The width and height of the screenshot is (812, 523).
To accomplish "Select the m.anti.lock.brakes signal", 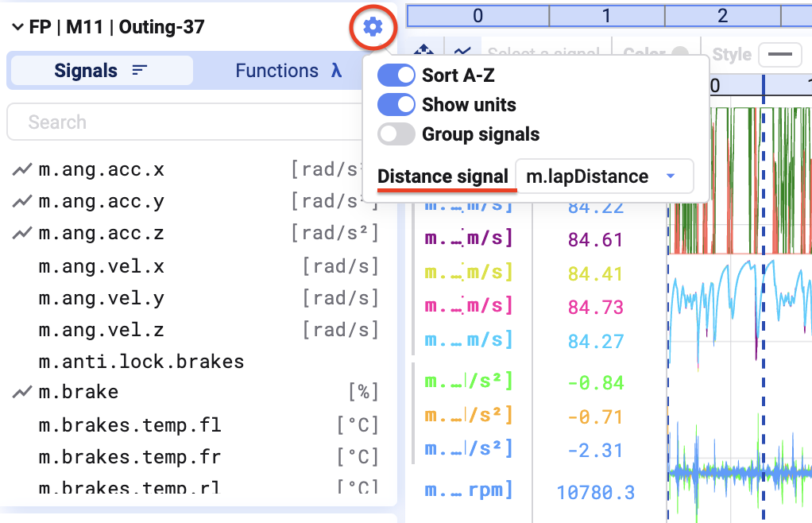I will pyautogui.click(x=141, y=362).
